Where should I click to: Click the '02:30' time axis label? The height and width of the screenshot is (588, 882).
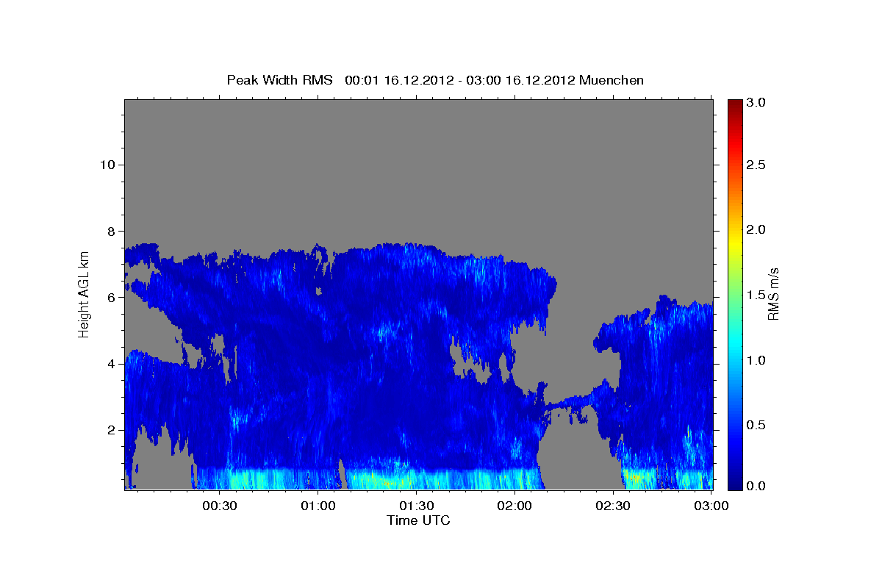pyautogui.click(x=613, y=505)
